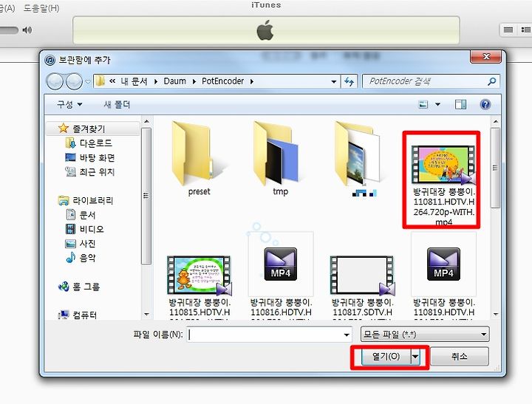Expand the arrow after PotEncoder breadcrumb
532x404 pixels.
252,81
